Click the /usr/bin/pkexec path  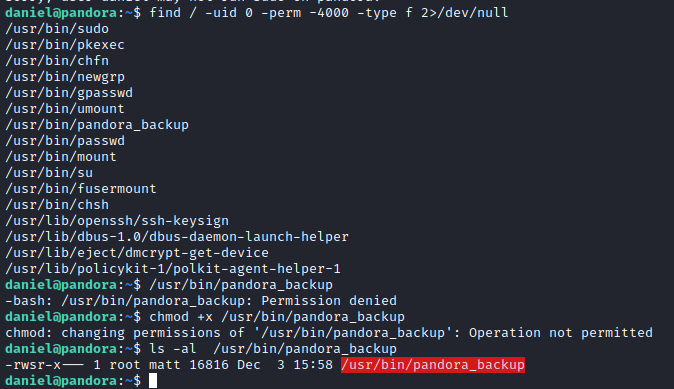64,45
